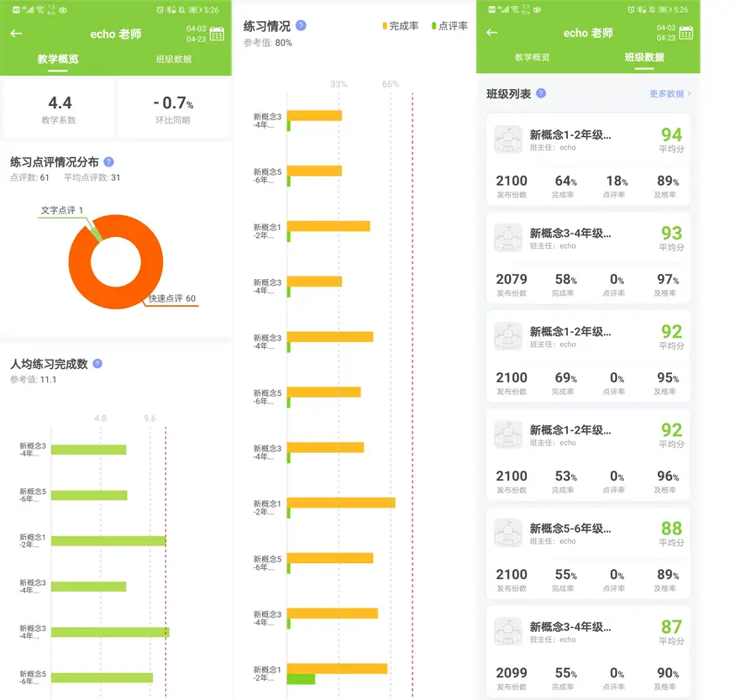Viewport: 735px width, 700px height.
Task: Toggle 点评率 legend series
Action: [x=449, y=26]
